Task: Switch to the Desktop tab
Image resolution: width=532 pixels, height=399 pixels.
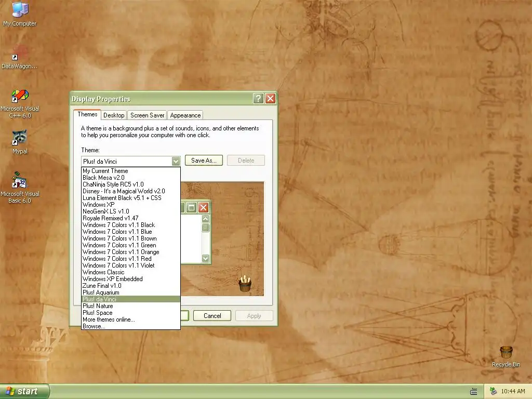Action: 114,115
